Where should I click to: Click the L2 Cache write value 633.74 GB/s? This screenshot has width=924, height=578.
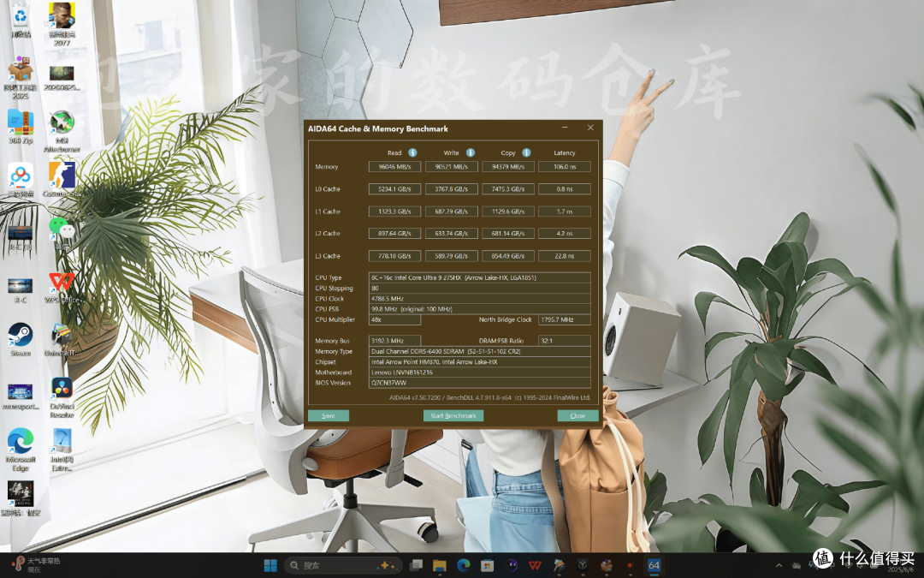click(x=452, y=234)
